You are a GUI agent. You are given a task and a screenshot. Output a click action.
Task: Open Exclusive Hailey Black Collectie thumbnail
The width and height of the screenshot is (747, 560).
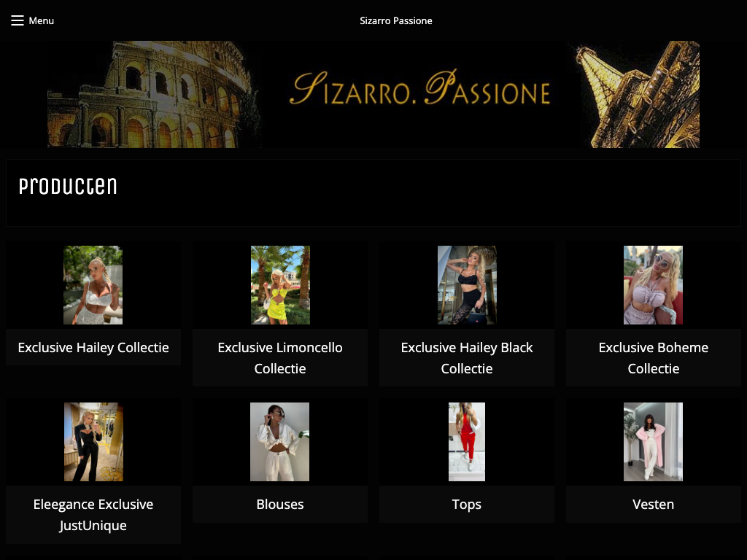coord(467,285)
